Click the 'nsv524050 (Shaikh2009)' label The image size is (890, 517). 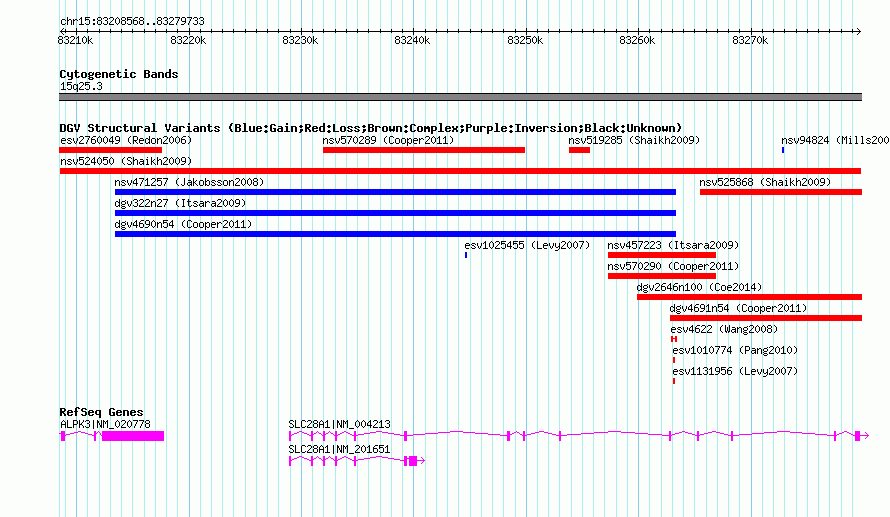[126, 161]
